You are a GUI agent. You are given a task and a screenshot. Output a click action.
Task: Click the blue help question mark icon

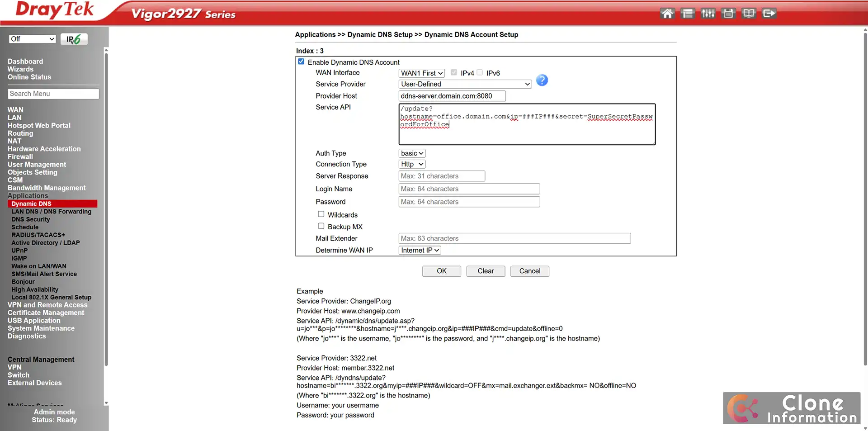click(x=542, y=81)
